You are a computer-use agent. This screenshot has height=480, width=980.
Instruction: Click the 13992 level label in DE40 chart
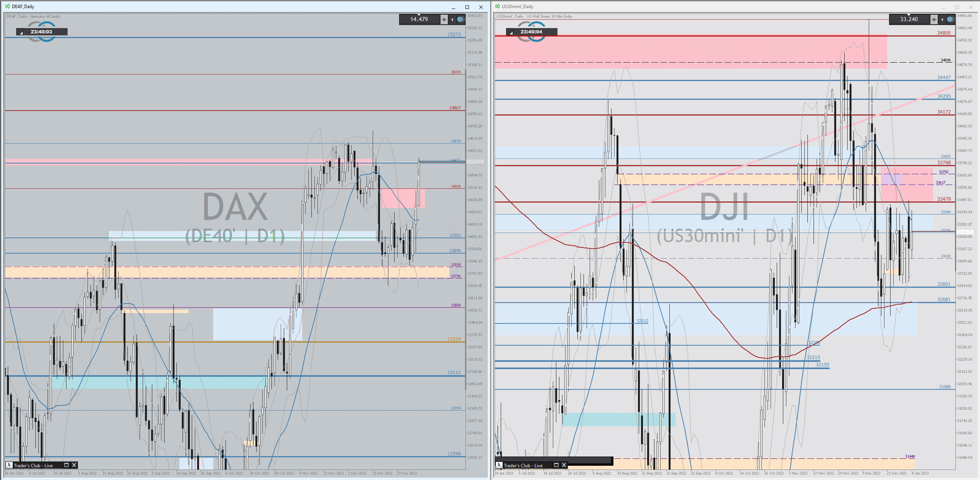pos(455,235)
